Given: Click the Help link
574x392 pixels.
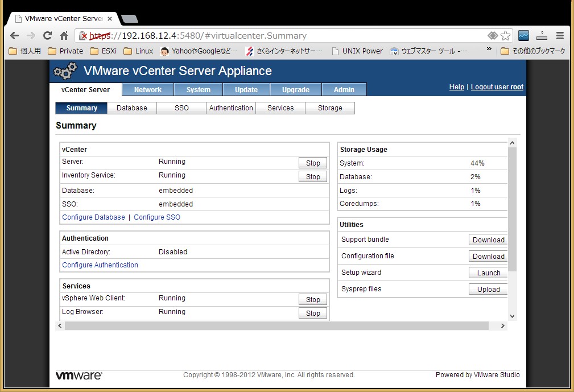Looking at the screenshot, I should click(456, 87).
